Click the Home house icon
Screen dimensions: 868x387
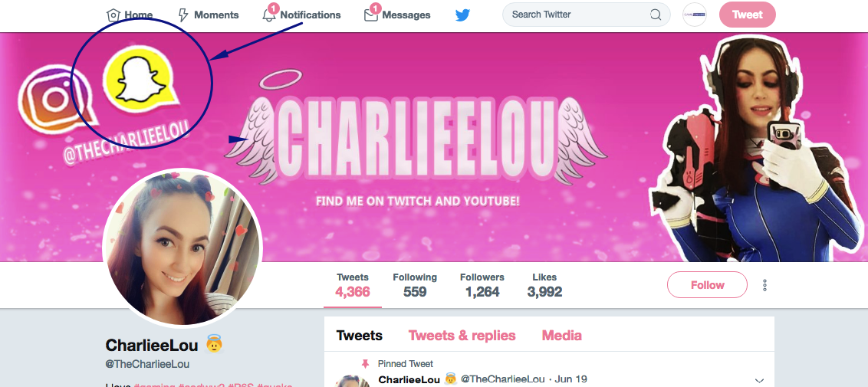pyautogui.click(x=113, y=15)
